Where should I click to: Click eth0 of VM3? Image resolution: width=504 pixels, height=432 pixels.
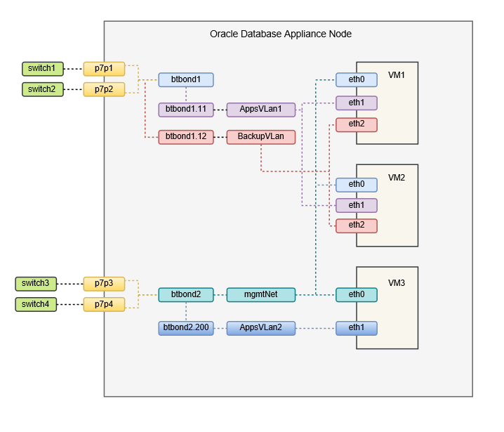point(357,294)
